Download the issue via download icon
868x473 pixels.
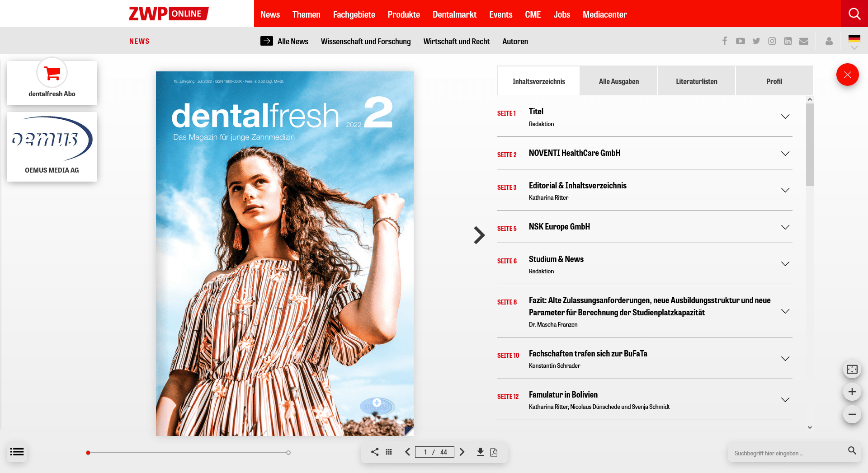coord(480,452)
